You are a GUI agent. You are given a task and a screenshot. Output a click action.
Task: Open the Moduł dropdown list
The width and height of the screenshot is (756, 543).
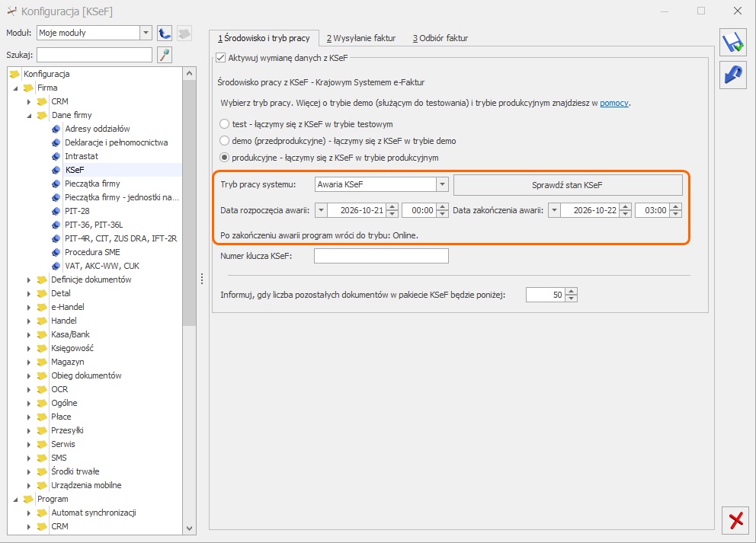(146, 33)
